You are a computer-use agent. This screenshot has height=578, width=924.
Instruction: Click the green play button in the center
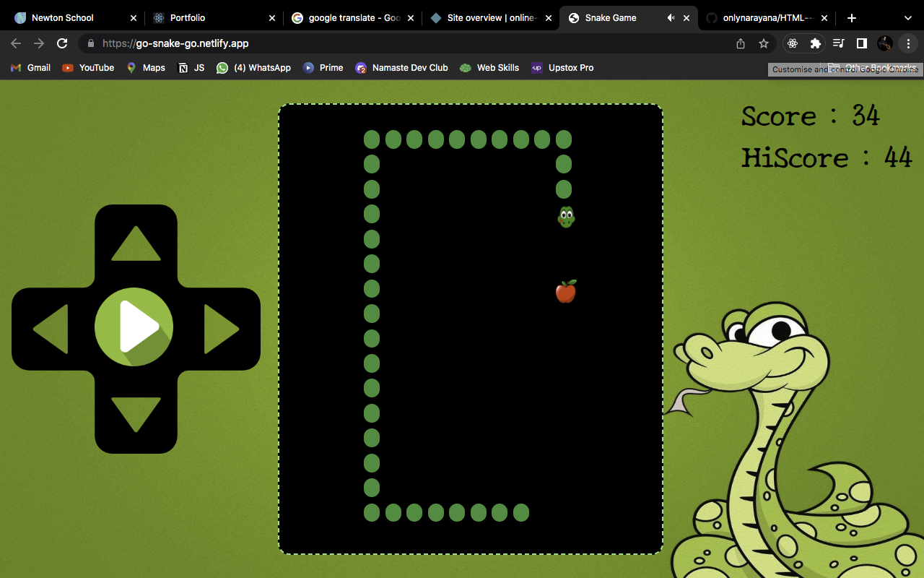coord(134,327)
